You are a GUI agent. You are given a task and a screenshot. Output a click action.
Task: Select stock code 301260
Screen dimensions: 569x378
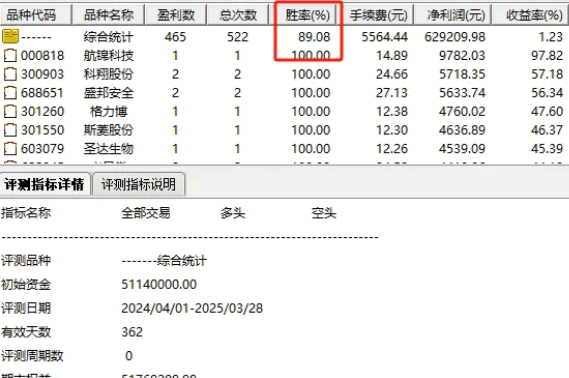click(42, 111)
